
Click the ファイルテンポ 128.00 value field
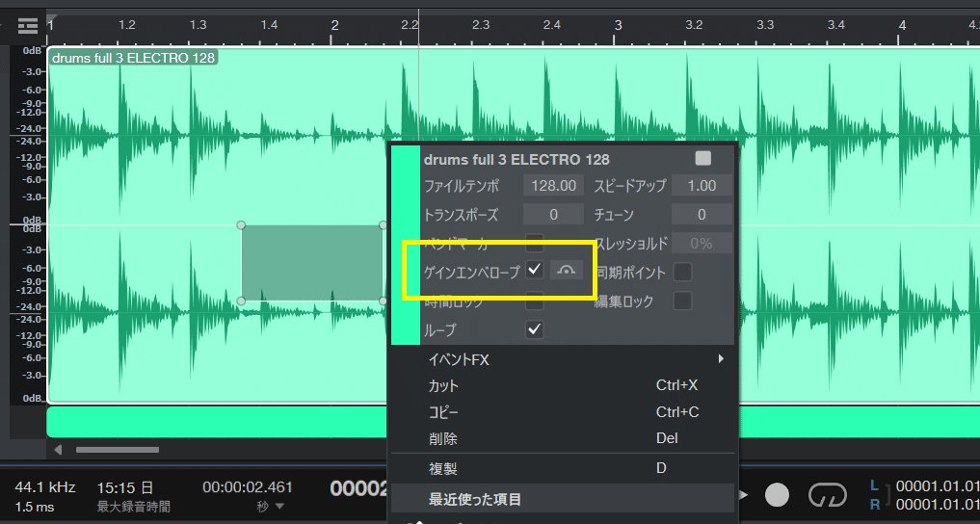coord(553,186)
